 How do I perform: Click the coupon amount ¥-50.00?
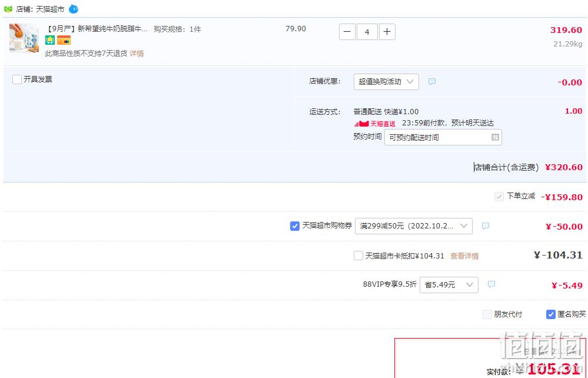tap(564, 227)
